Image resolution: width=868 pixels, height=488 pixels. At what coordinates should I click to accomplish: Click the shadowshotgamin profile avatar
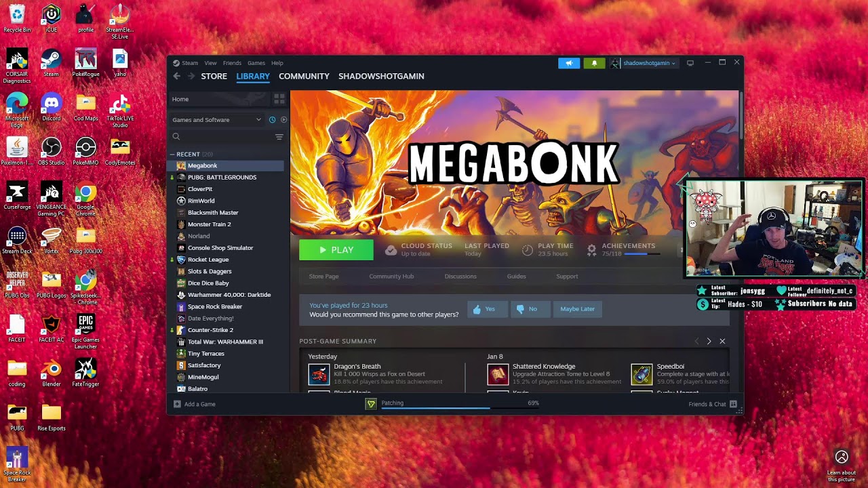(x=615, y=63)
